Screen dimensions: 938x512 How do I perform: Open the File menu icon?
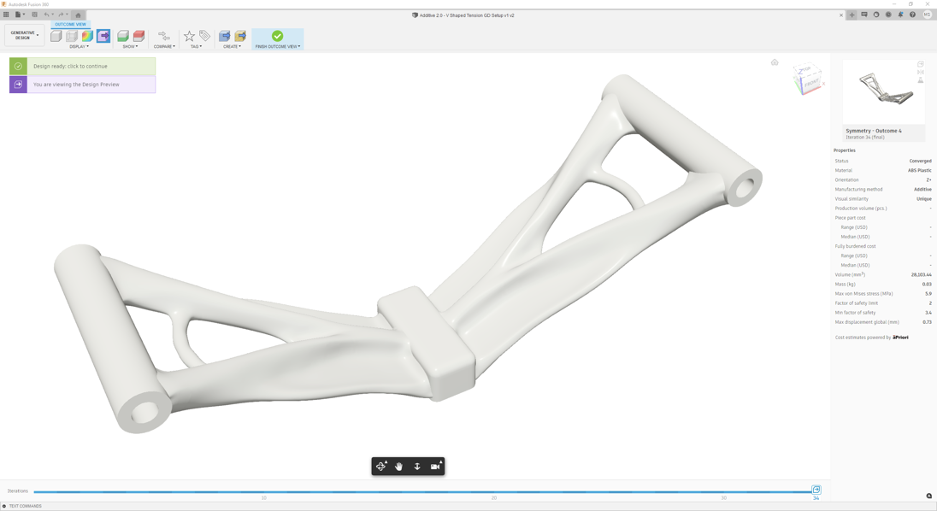[x=19, y=14]
